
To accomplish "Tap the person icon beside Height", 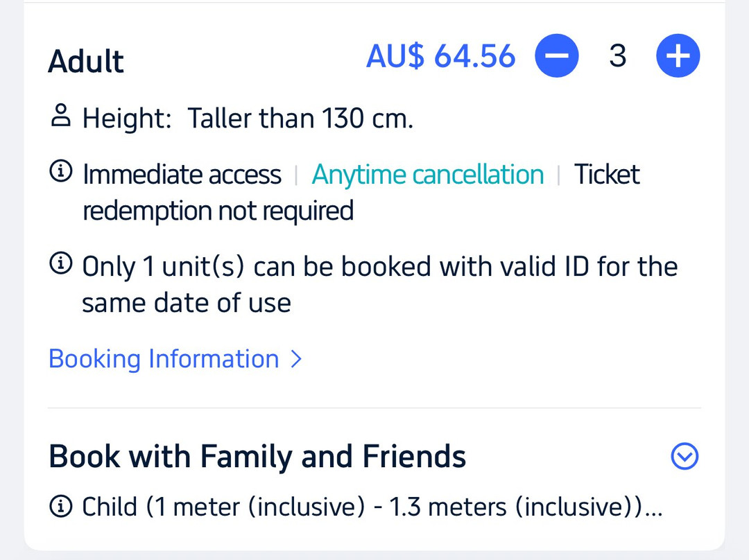I will pos(61,117).
